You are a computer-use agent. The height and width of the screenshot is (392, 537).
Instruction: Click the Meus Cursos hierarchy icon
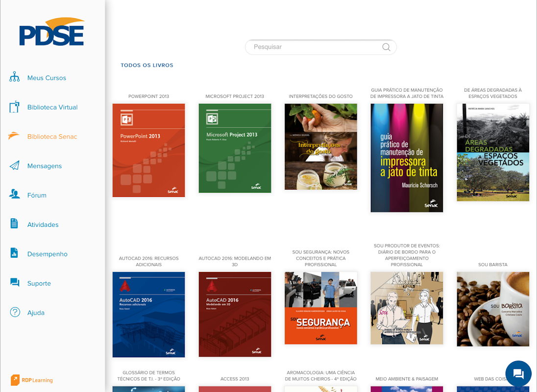click(x=14, y=77)
